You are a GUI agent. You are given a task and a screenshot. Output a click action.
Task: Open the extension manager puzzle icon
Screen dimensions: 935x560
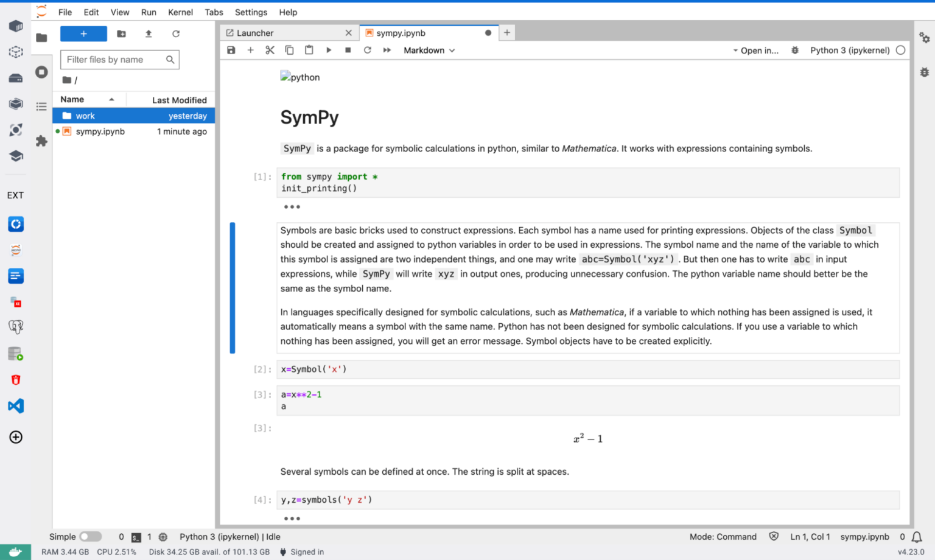pos(41,141)
